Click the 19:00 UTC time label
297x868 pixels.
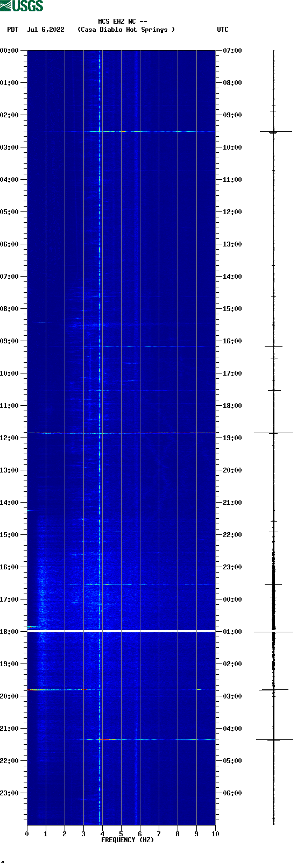tap(232, 438)
